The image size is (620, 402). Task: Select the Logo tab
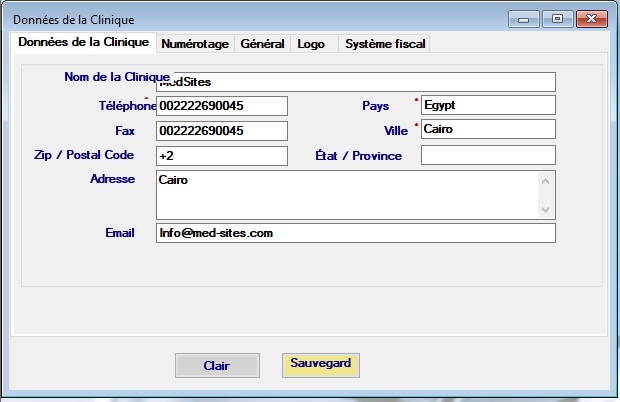(311, 44)
